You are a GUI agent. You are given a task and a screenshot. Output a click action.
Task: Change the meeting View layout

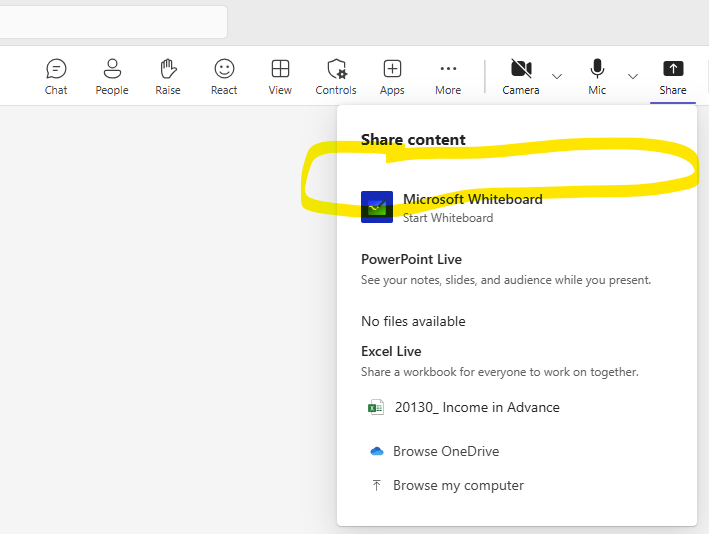280,77
